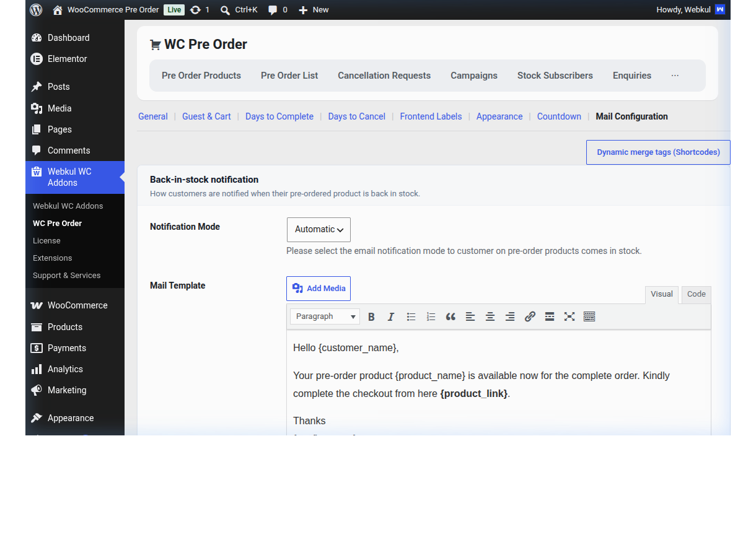Click the WordPress logo icon
The width and height of the screenshot is (756, 545).
tap(36, 10)
